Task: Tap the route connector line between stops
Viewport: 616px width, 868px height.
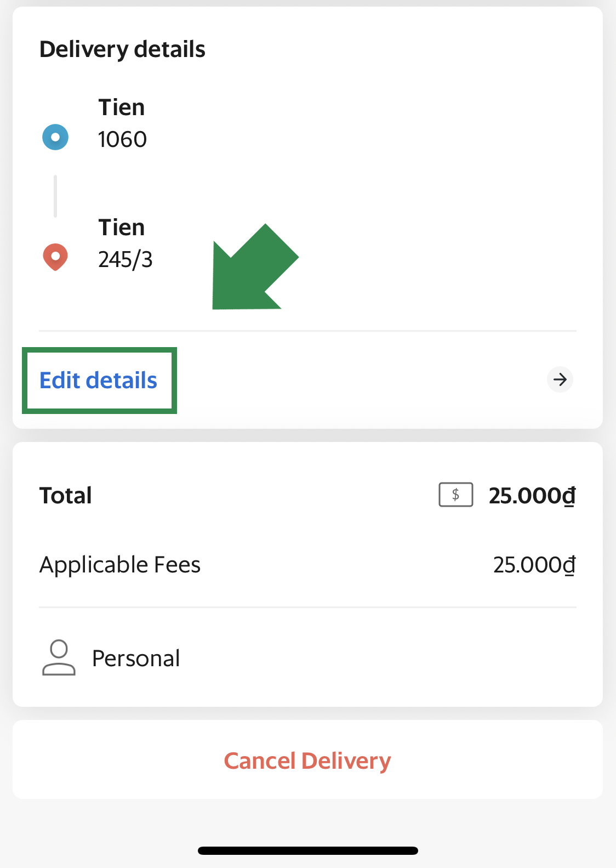Action: [55, 196]
